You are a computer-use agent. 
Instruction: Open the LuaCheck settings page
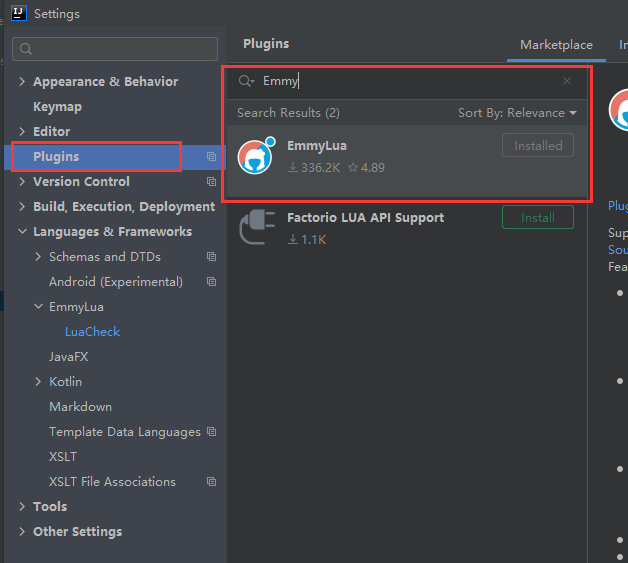(93, 332)
